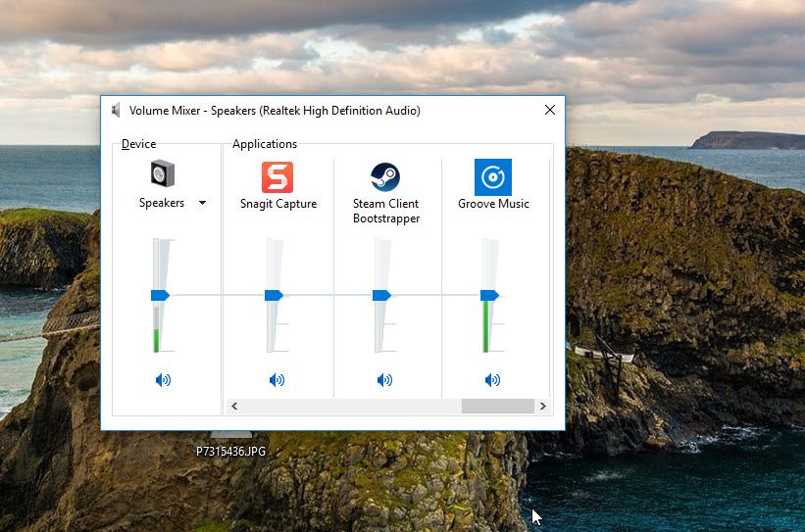Click the Snagit Capture label

point(278,204)
